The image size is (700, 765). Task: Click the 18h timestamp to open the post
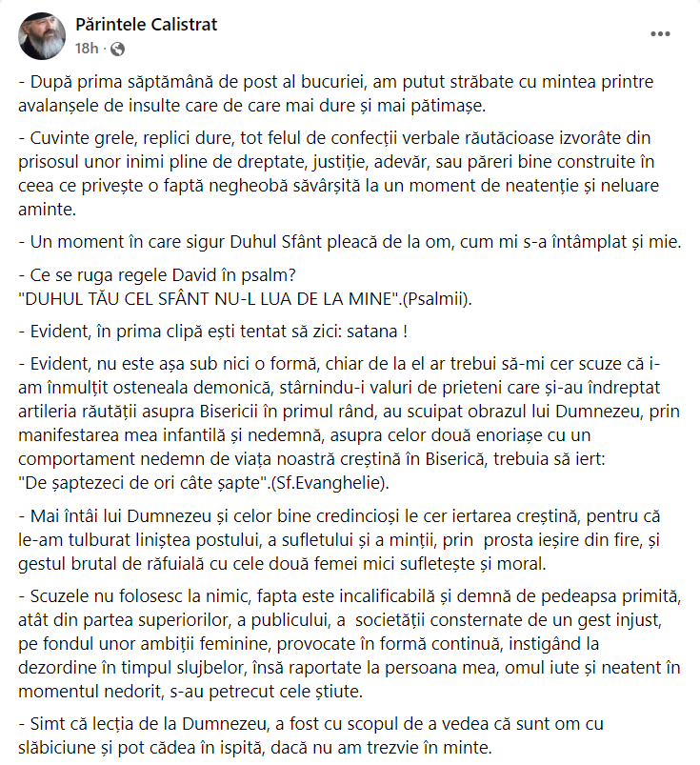pyautogui.click(x=88, y=43)
